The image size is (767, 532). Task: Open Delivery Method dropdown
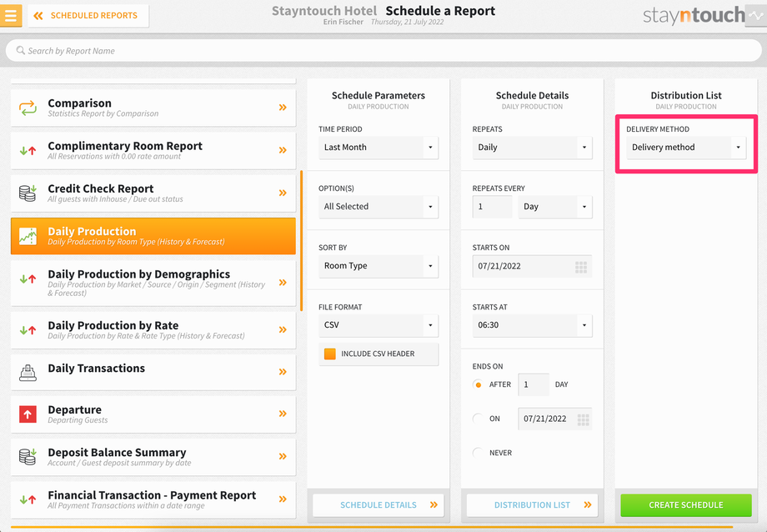tap(686, 148)
